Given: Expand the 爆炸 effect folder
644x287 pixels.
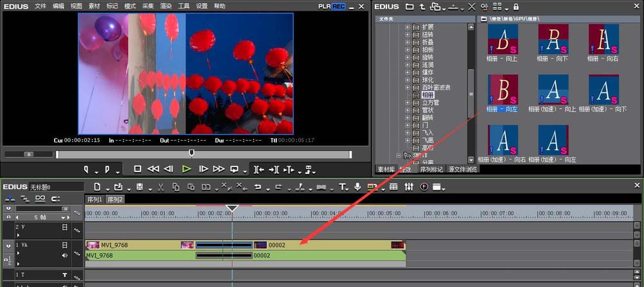Looking at the screenshot, I should [x=408, y=72].
